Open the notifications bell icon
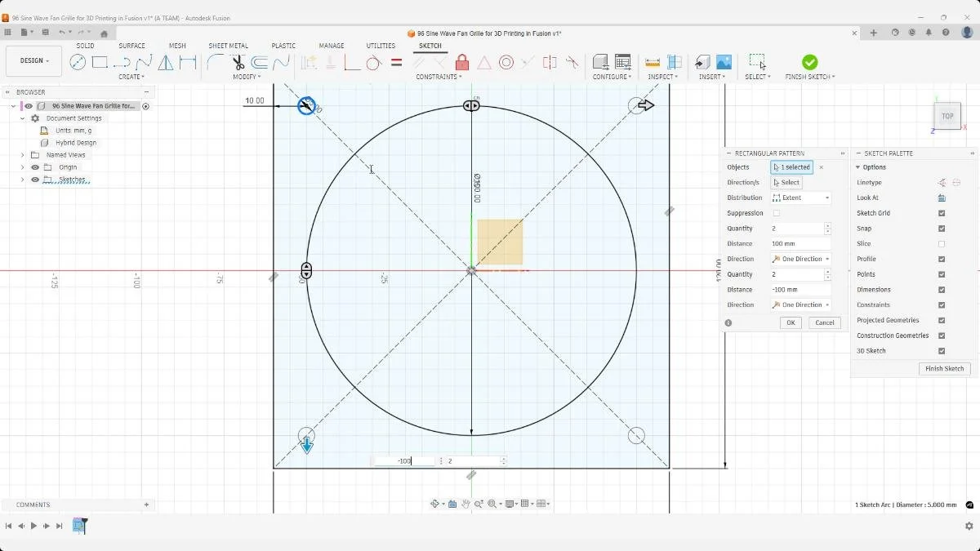 929,33
